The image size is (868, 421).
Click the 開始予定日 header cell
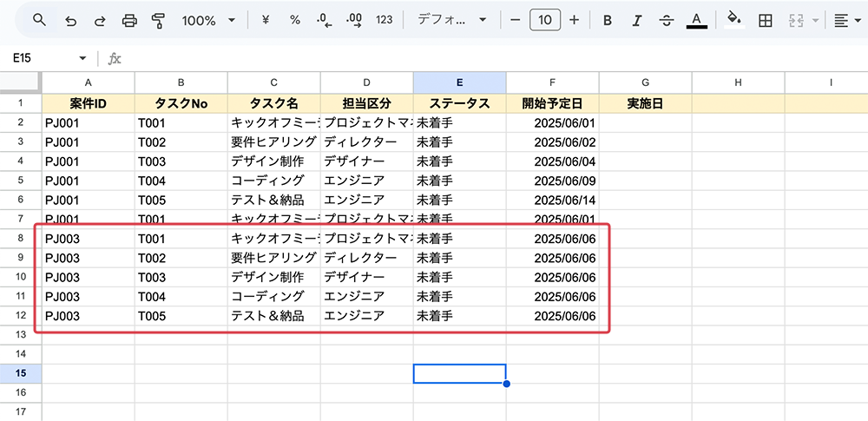[x=552, y=103]
